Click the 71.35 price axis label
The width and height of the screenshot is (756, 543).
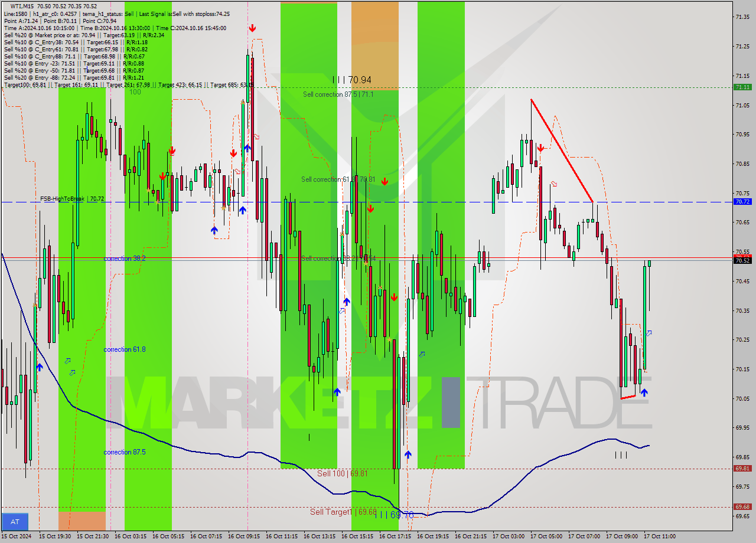click(x=742, y=17)
